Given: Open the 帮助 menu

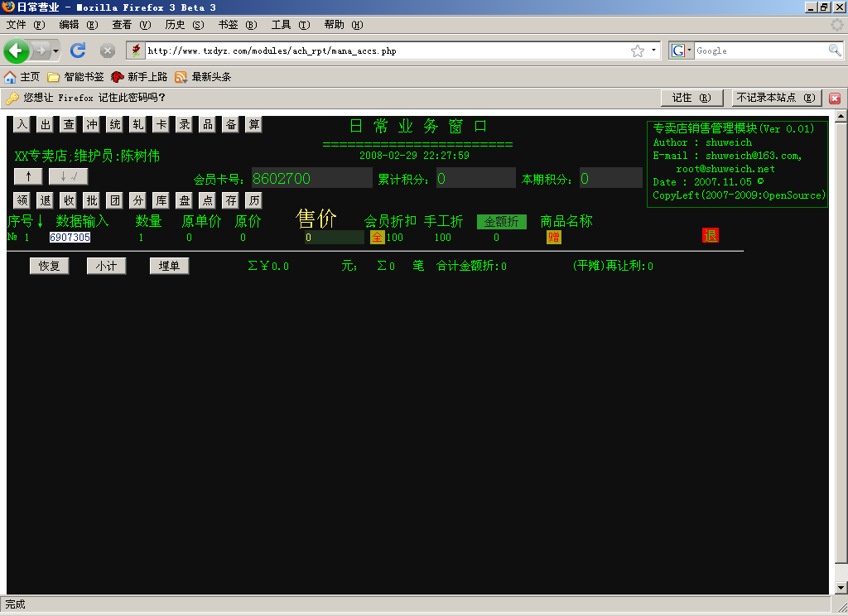Looking at the screenshot, I should (x=344, y=25).
